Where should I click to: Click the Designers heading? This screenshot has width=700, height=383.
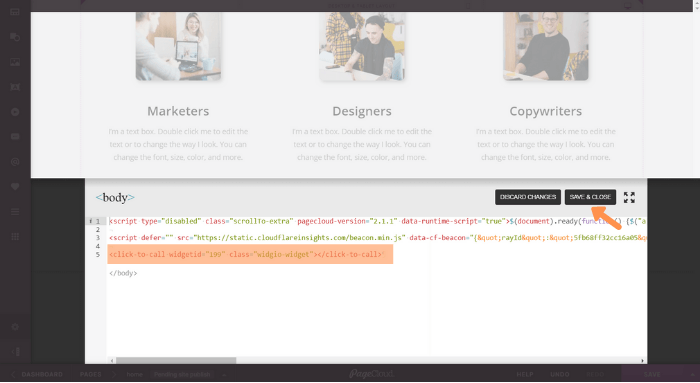(x=362, y=111)
